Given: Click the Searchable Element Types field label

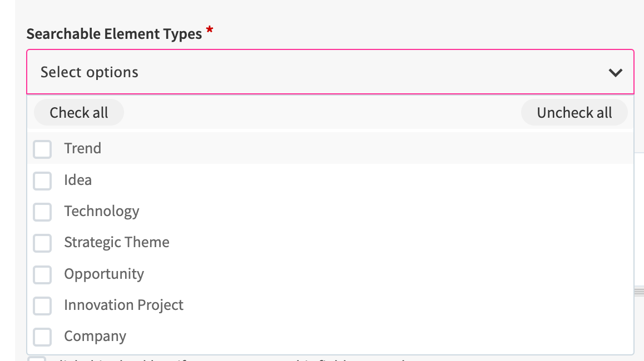Looking at the screenshot, I should click(114, 34).
